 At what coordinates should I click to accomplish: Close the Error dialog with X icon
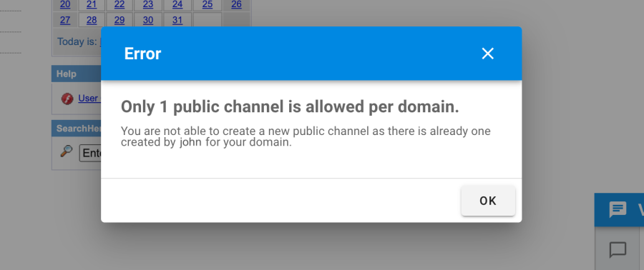click(487, 54)
